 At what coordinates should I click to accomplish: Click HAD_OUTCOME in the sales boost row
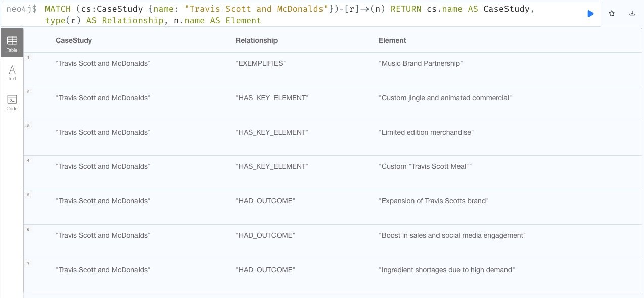(265, 235)
